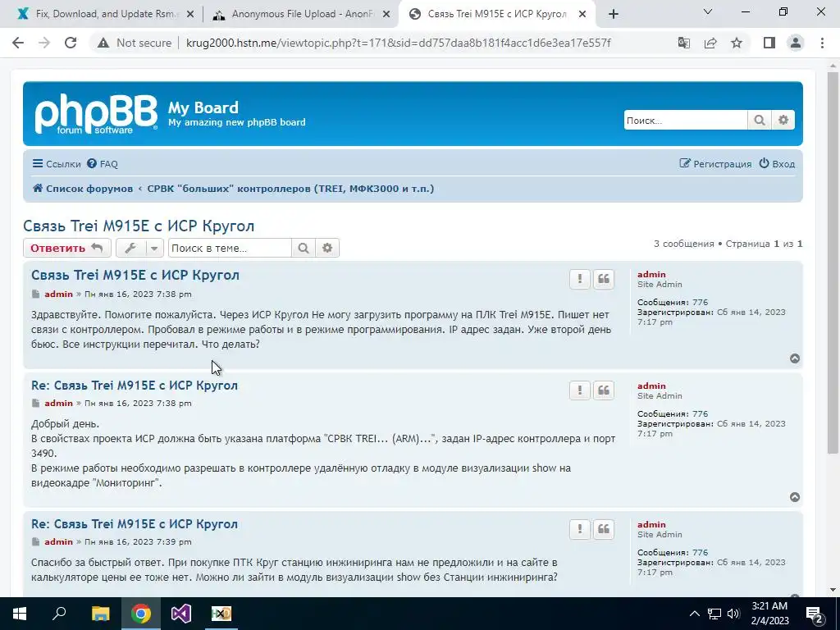The height and width of the screenshot is (630, 840).
Task: Open HxD editor from taskbar
Action: [221, 614]
